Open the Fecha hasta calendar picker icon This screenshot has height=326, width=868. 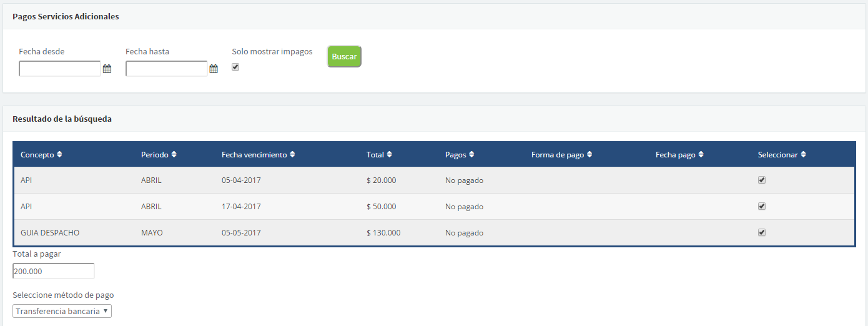[x=214, y=69]
